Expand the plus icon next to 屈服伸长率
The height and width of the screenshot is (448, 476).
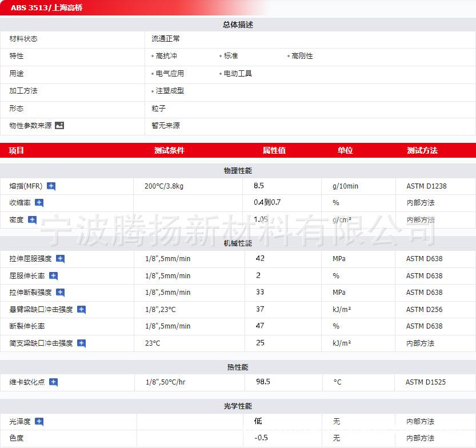(x=54, y=275)
